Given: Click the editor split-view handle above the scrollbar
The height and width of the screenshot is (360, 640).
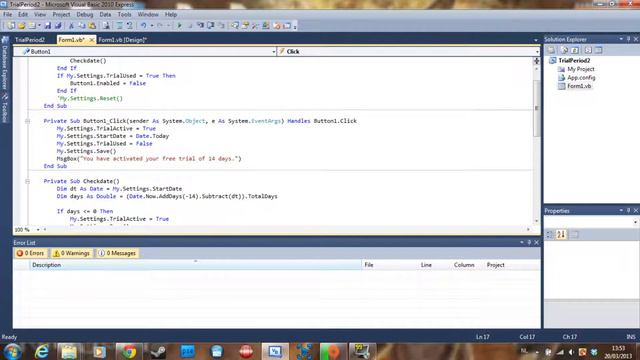Looking at the screenshot, I should tap(536, 61).
